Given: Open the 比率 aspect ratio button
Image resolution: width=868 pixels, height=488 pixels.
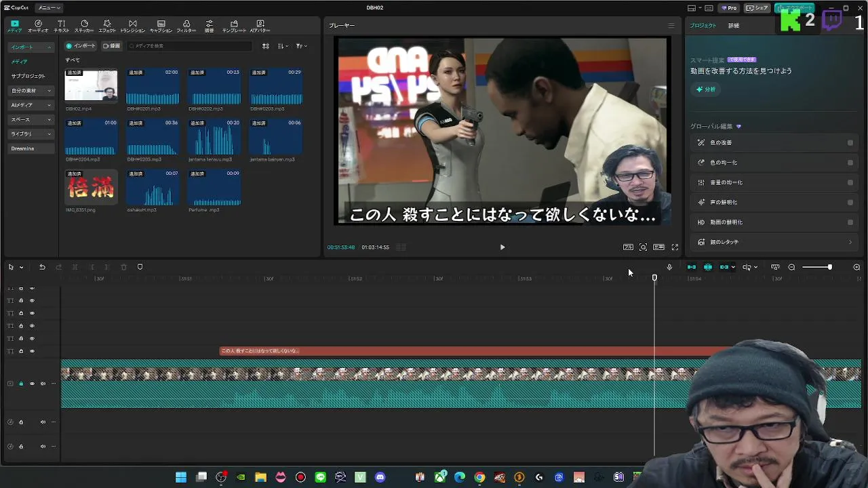Looking at the screenshot, I should [x=658, y=247].
